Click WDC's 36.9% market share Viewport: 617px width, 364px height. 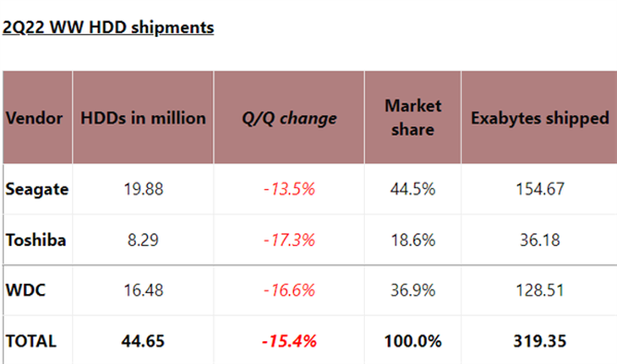412,291
